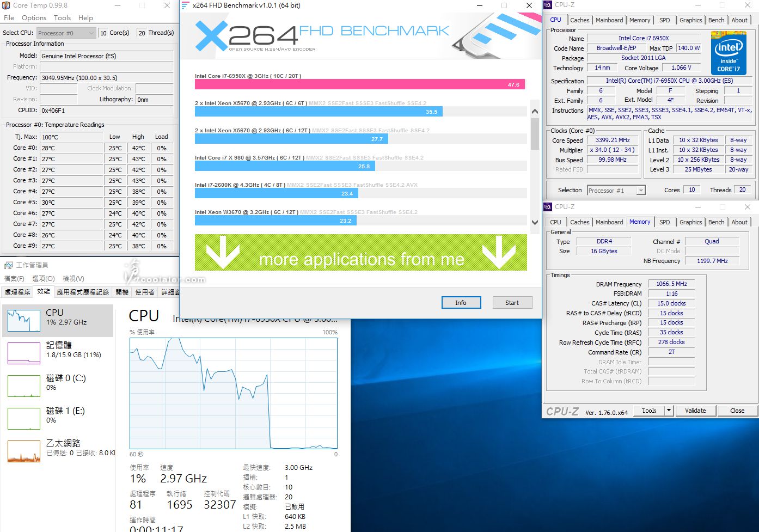
Task: Select the CPU thumbnail graph in Task Manager
Action: click(x=24, y=321)
